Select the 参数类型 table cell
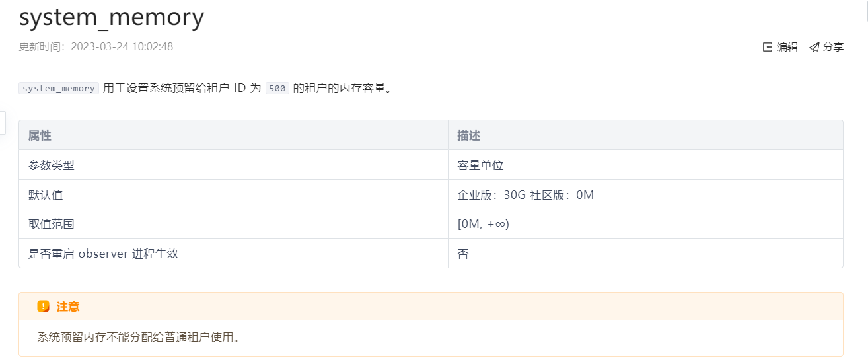 click(233, 165)
